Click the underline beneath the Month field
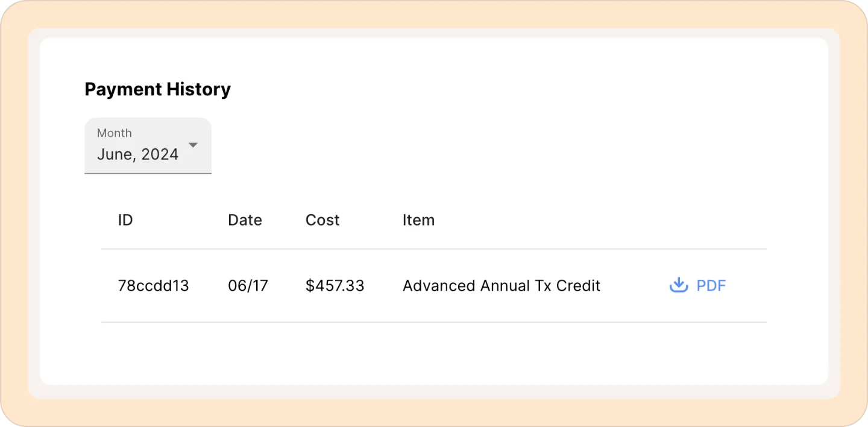The image size is (868, 427). click(x=148, y=174)
